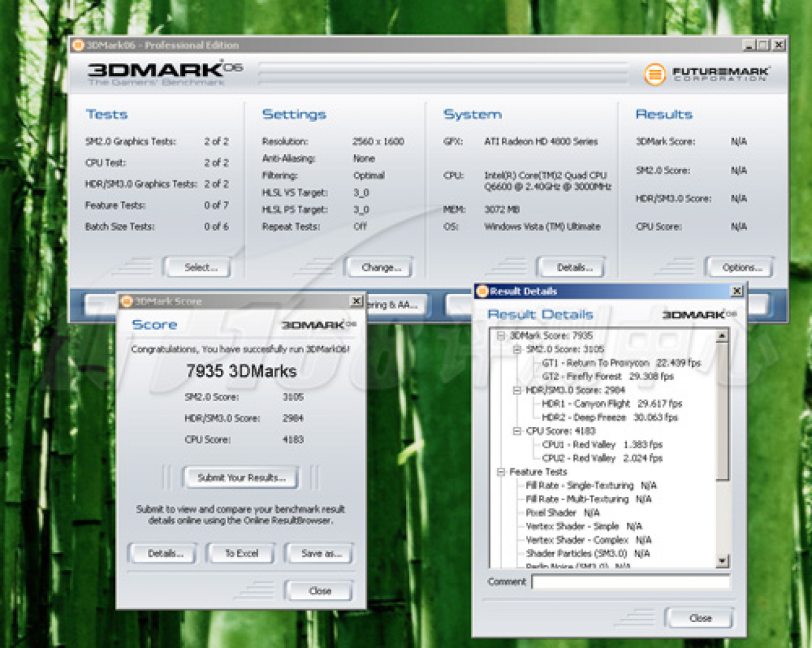The width and height of the screenshot is (812, 648).
Task: Click the Change... settings button
Action: pyautogui.click(x=379, y=267)
